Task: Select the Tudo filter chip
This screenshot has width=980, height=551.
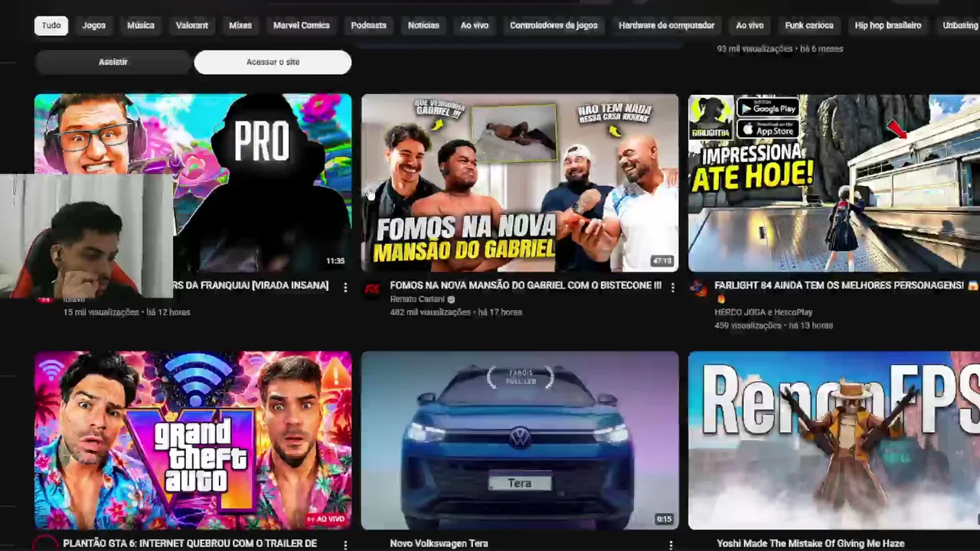Action: (51, 25)
